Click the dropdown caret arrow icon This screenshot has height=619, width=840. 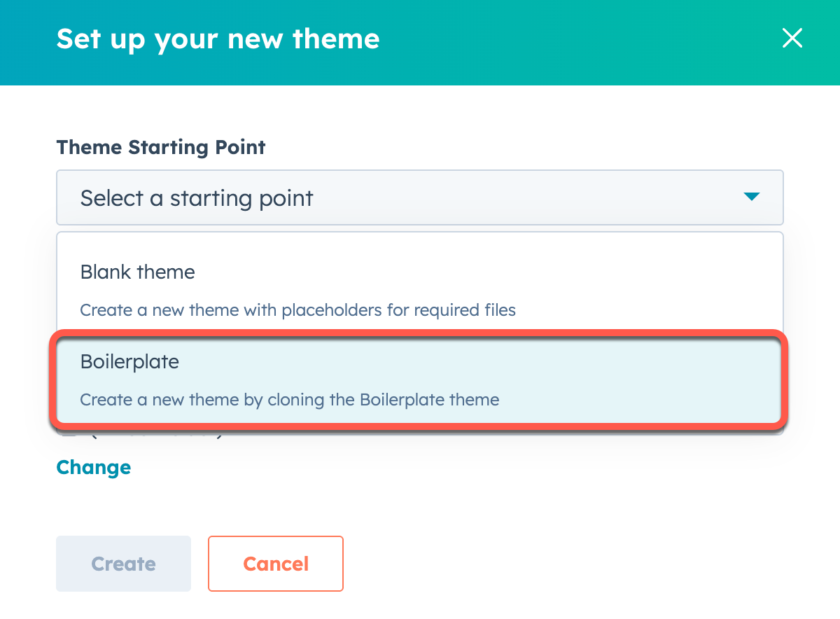click(x=752, y=197)
